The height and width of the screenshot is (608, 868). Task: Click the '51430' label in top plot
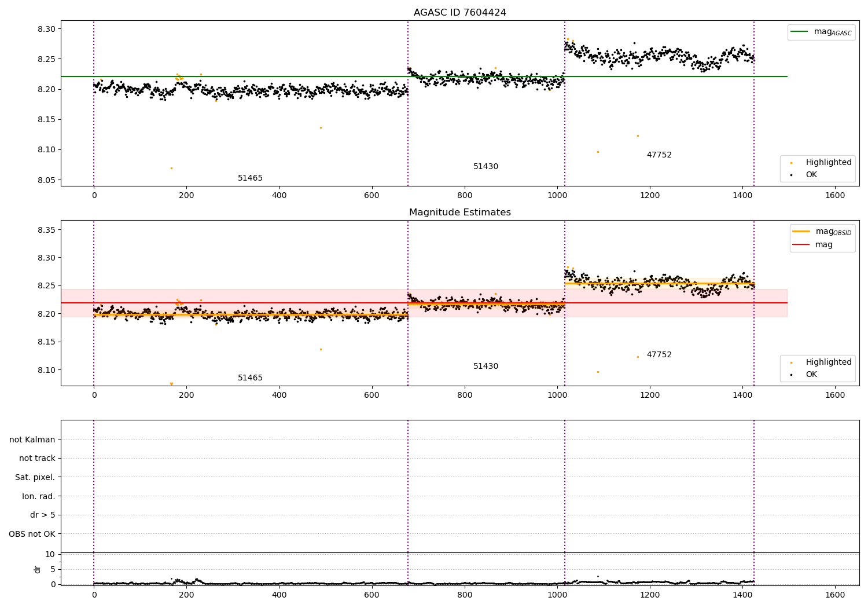tap(486, 167)
